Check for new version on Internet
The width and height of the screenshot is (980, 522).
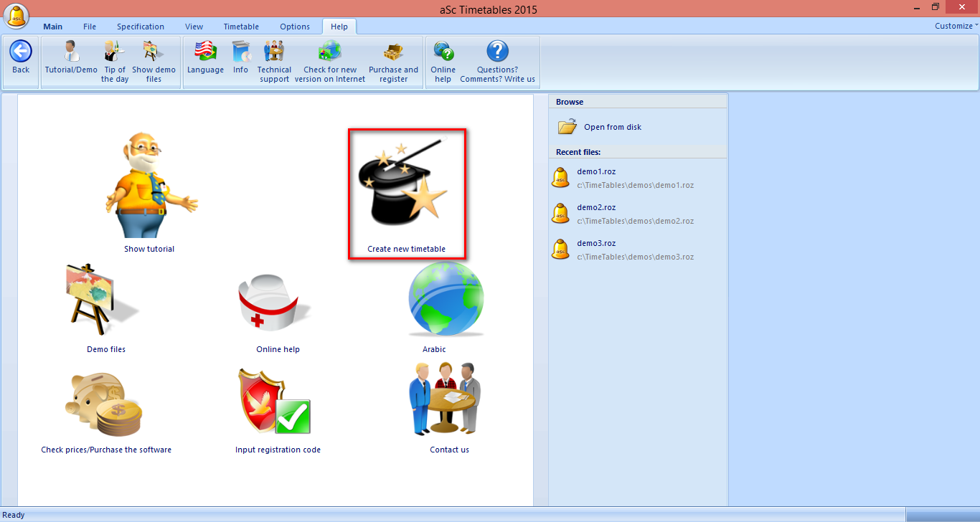coord(330,61)
